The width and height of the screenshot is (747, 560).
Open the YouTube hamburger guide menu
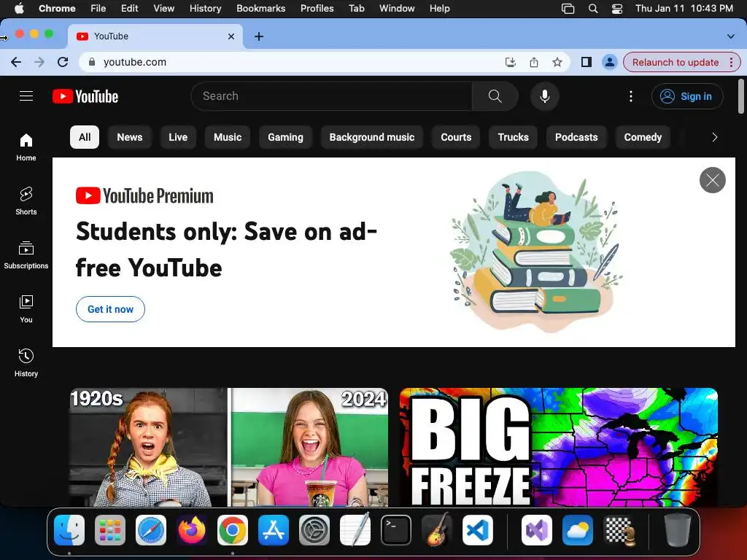click(26, 96)
